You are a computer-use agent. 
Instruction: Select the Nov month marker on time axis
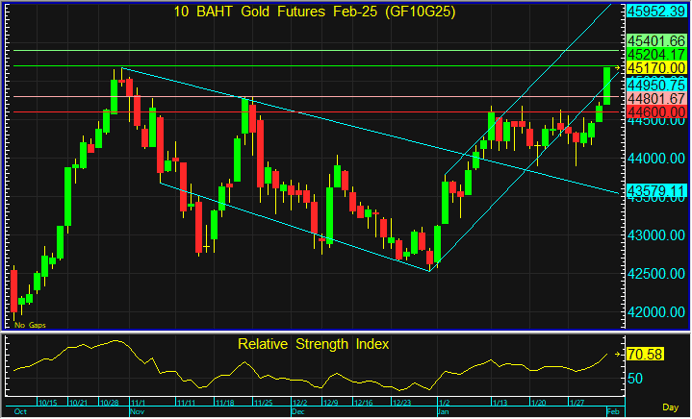point(136,411)
